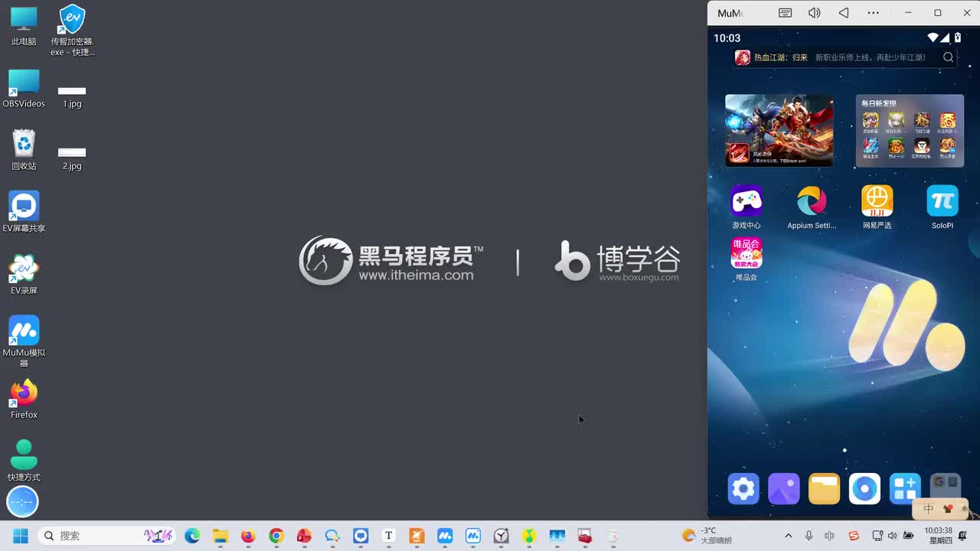Select 传智加密器 shortcut on desktop
The height and width of the screenshot is (551, 980).
point(72,31)
